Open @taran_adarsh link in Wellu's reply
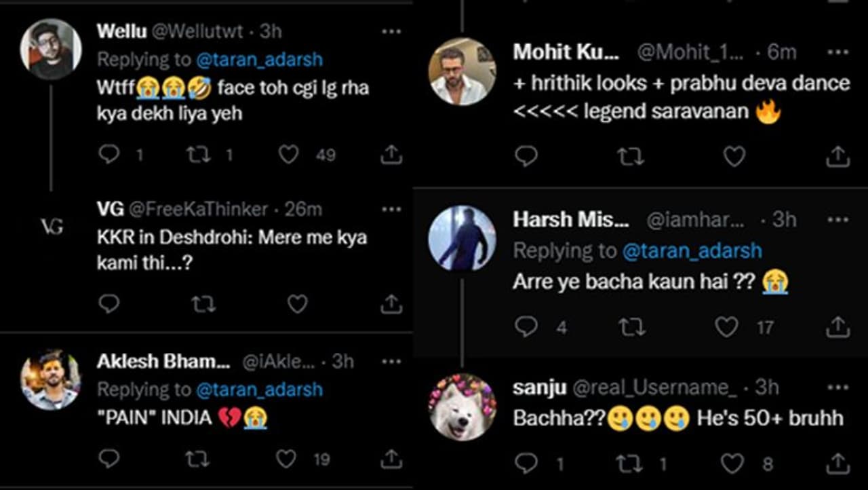Image resolution: width=868 pixels, height=490 pixels. (x=259, y=60)
